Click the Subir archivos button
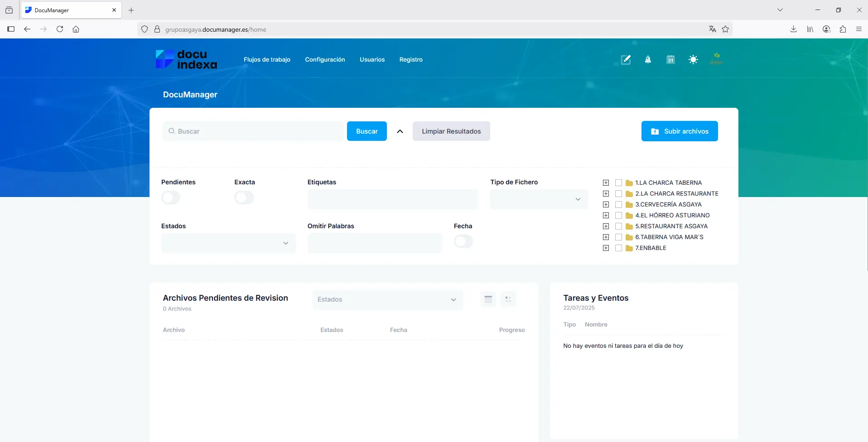 679,131
